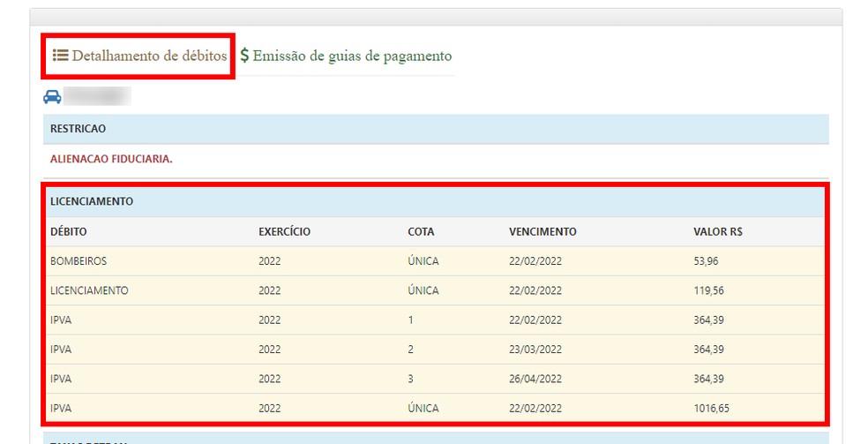Click the list icon beside Detalhamento de débitos
The width and height of the screenshot is (868, 444).
(60, 56)
